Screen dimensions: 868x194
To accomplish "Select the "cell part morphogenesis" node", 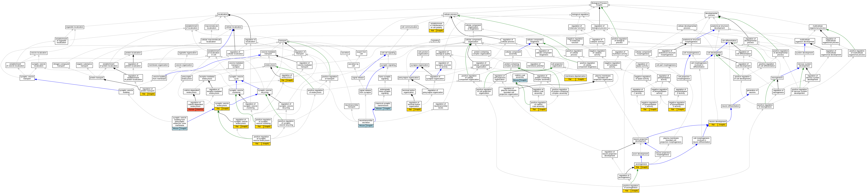I will pyautogui.click(x=666, y=65).
